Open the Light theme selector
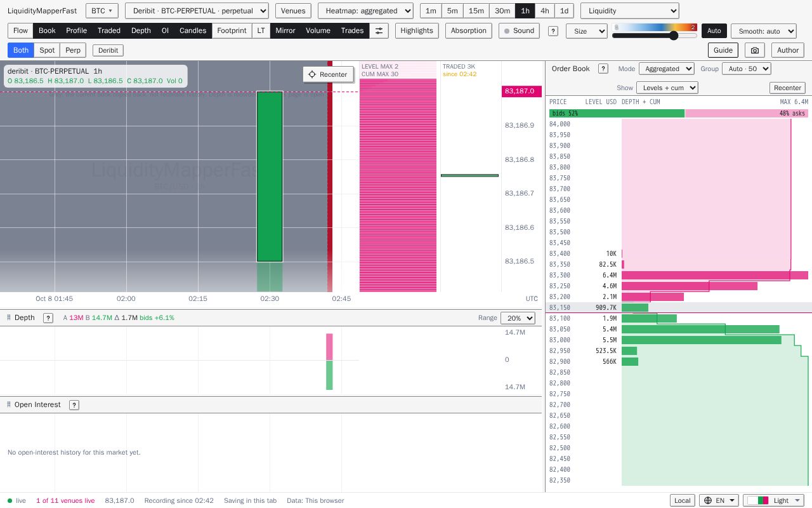The image size is (812, 508). (x=773, y=500)
